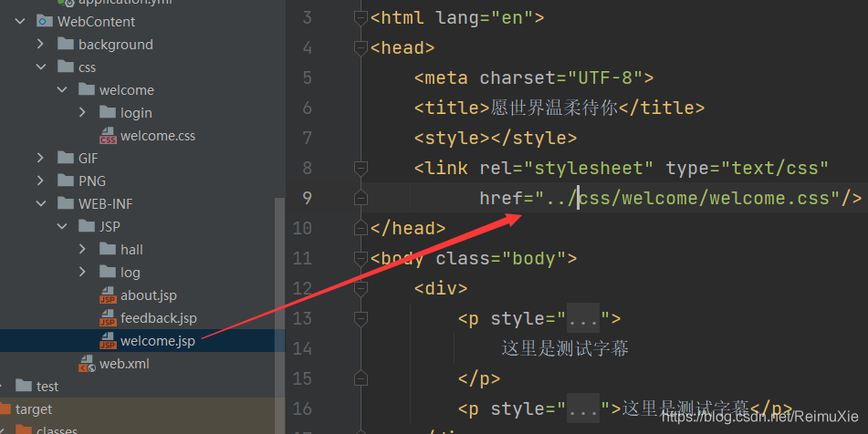Collapse the welcome folder chevron
Image resolution: width=868 pixels, height=434 pixels.
[x=62, y=89]
